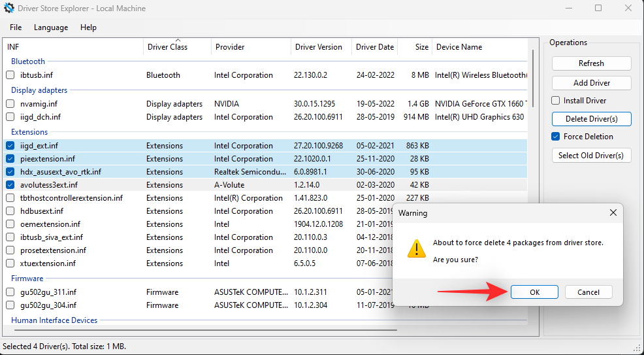This screenshot has width=644, height=355.
Task: Collapse the Extensions group header
Action: click(x=29, y=132)
